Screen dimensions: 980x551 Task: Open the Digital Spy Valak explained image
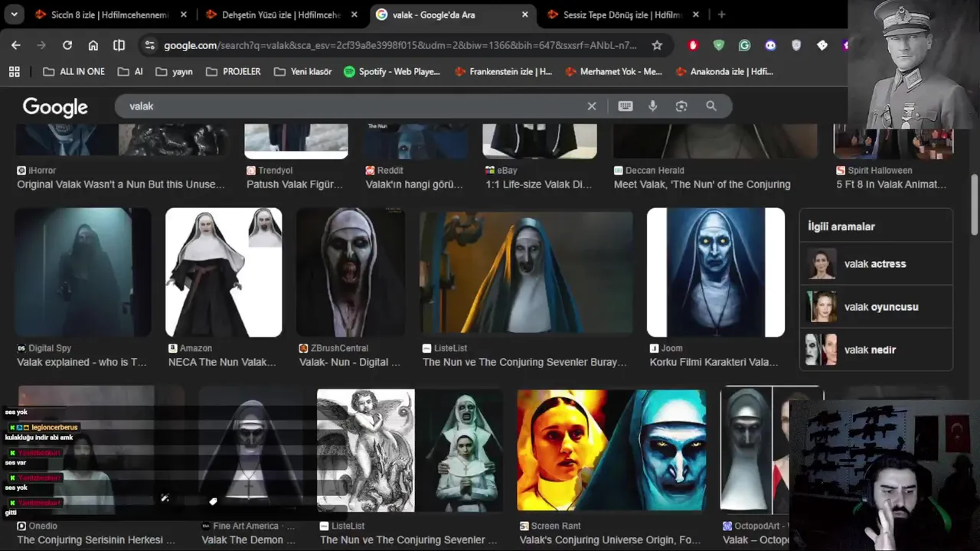83,272
